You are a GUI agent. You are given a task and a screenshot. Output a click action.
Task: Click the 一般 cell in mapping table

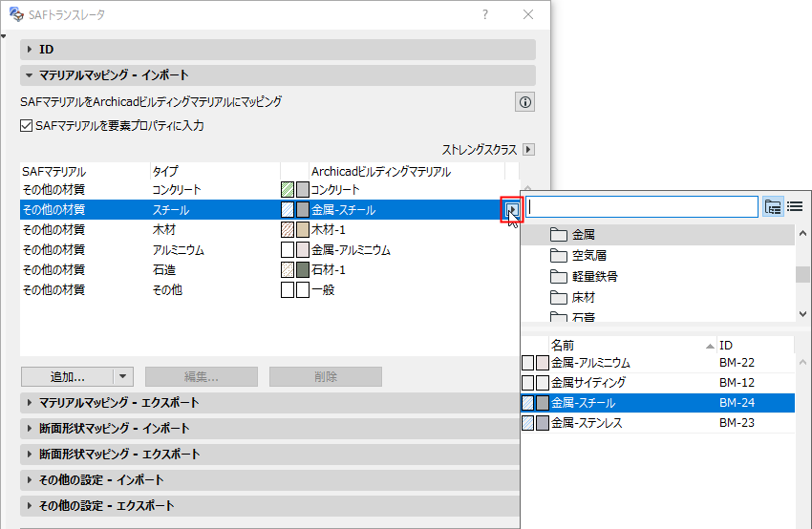(323, 290)
